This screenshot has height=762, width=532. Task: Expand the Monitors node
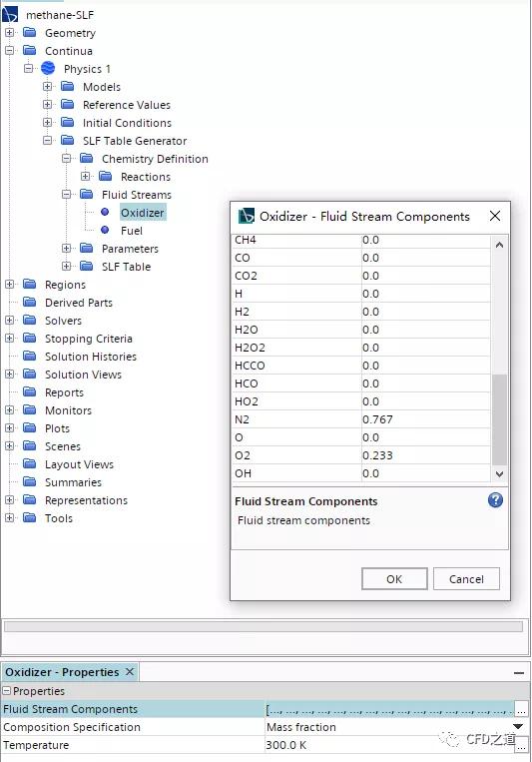coord(10,410)
